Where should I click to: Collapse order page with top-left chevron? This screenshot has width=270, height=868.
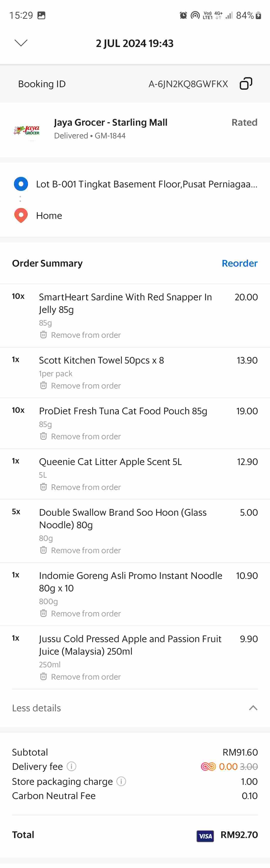point(21,43)
